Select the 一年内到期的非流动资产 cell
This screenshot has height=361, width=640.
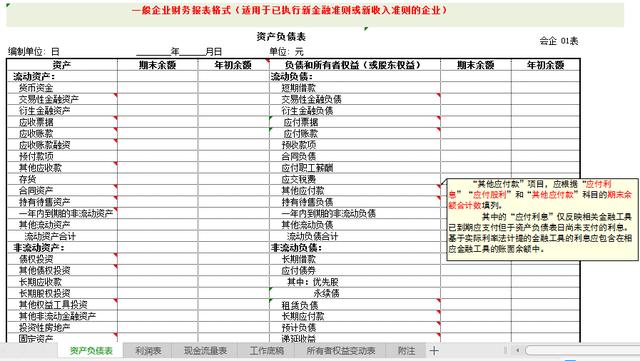click(62, 213)
